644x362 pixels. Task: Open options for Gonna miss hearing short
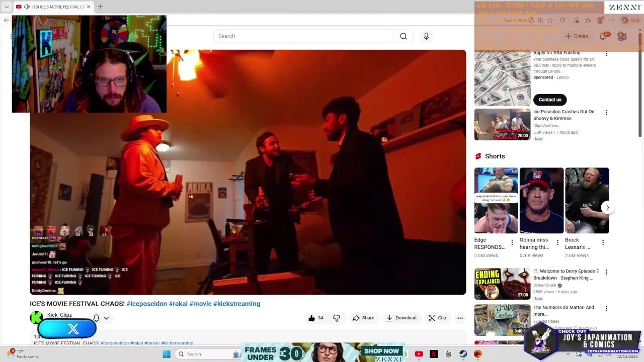pos(557,242)
